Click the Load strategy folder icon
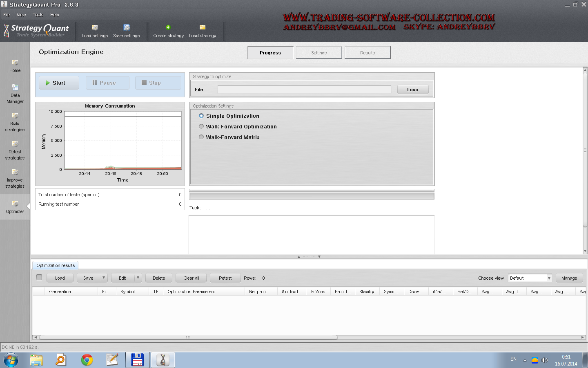The width and height of the screenshot is (588, 368). point(203,27)
